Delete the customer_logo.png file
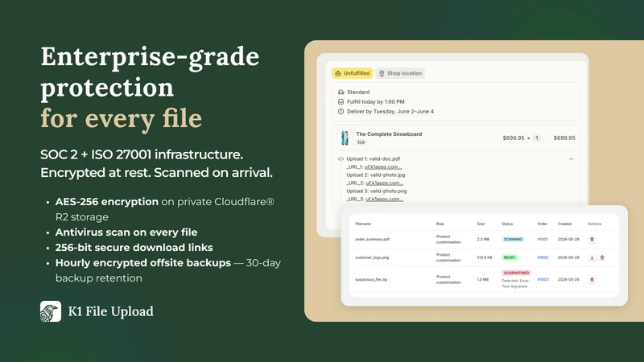The width and height of the screenshot is (644, 362). tap(602, 257)
